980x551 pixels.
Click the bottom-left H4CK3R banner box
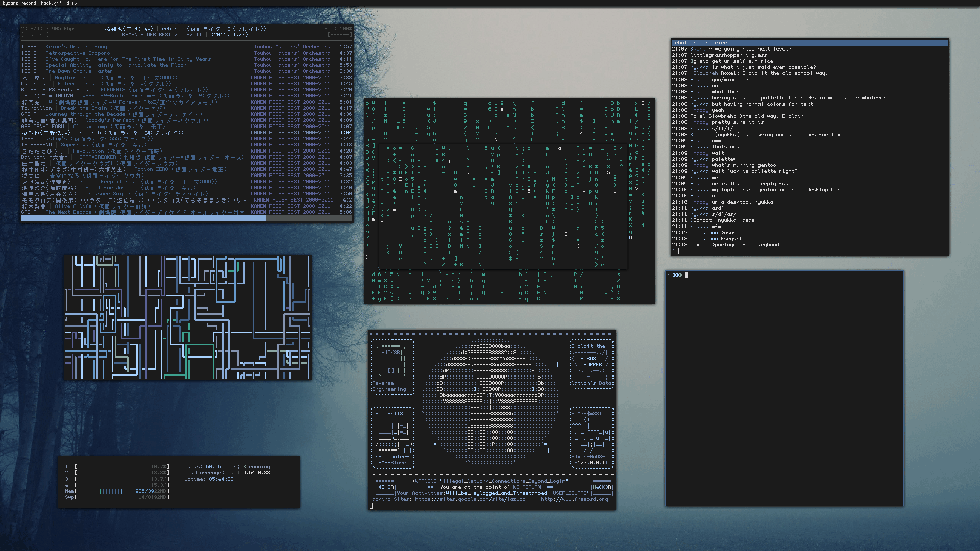point(384,487)
